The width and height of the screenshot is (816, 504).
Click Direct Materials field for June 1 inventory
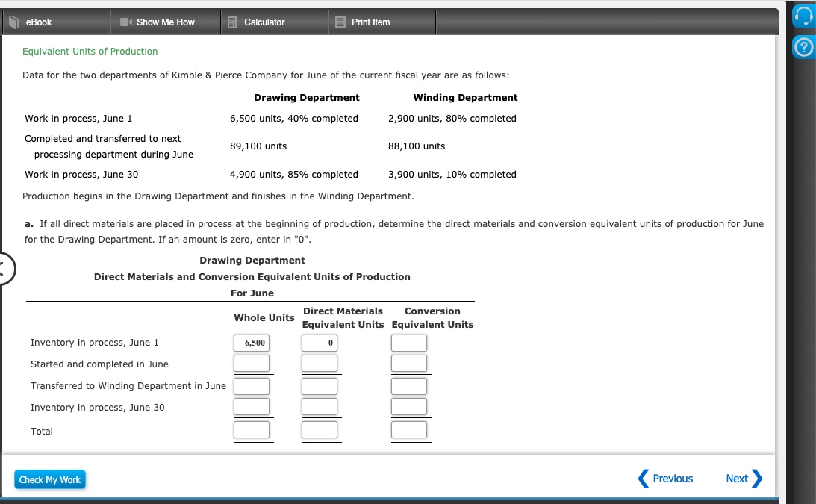(x=320, y=343)
